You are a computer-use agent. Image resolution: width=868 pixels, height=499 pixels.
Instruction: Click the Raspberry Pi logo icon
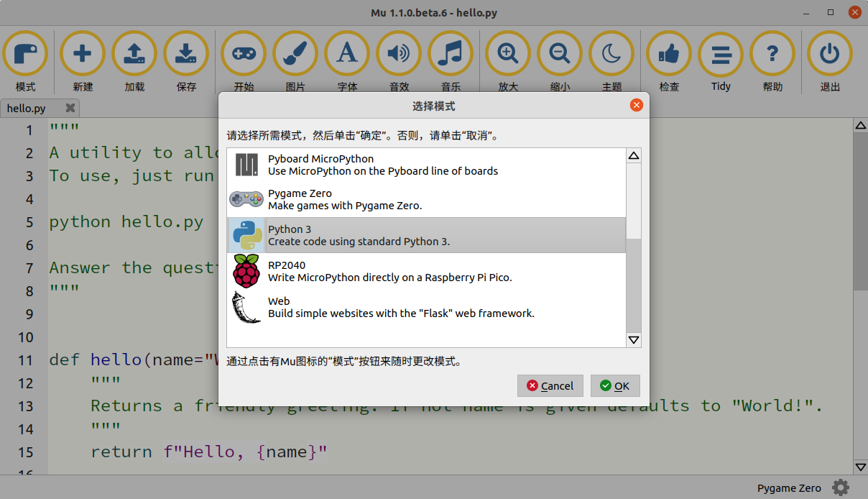246,271
